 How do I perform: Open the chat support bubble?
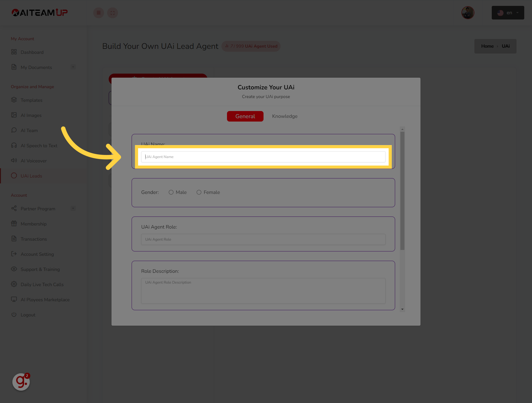pos(21,382)
